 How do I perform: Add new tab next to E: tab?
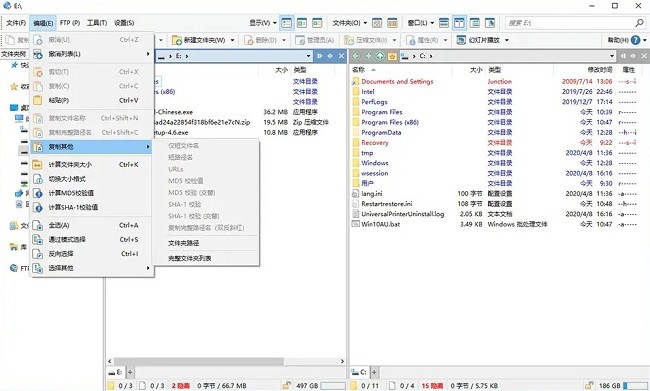(x=130, y=372)
